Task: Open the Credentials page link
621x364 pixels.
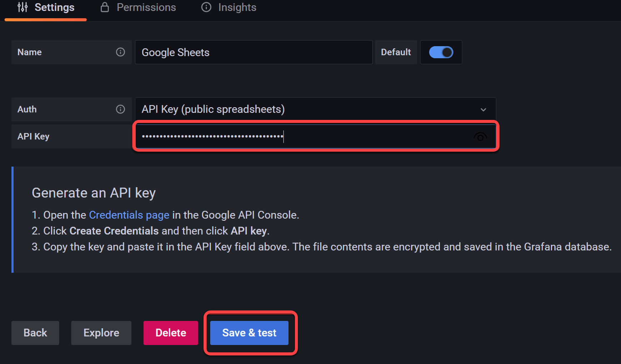Action: [129, 215]
